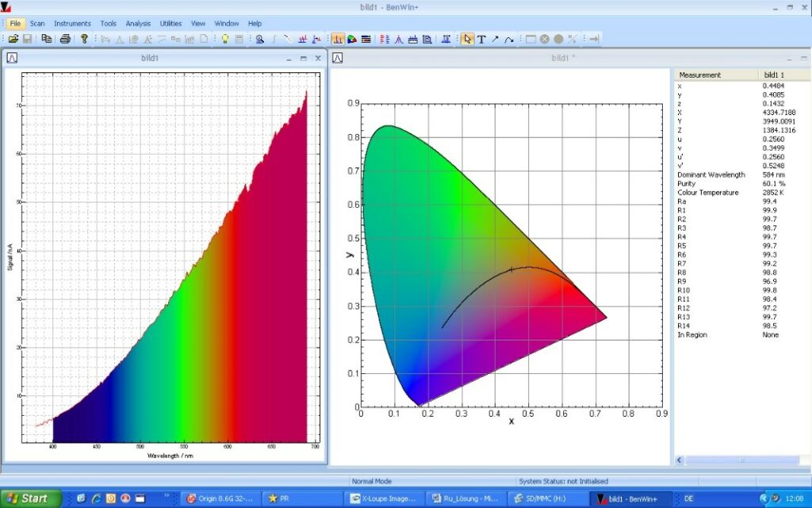Image resolution: width=812 pixels, height=508 pixels.
Task: Click the System Status: not Initialised text
Action: [564, 481]
